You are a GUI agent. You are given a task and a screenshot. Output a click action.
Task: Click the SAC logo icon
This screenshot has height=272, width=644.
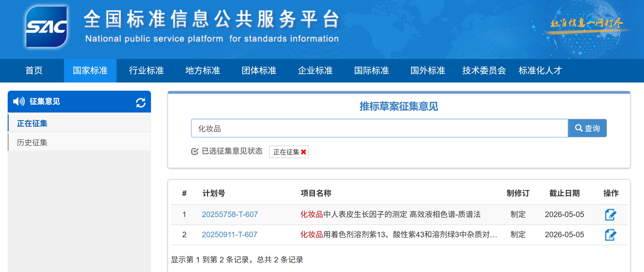[x=46, y=27]
